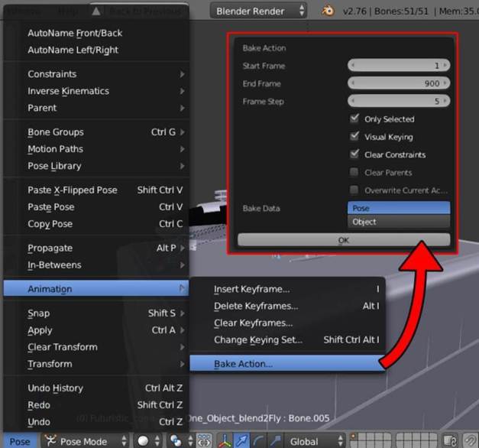
Task: Select Pose as Bake Data
Action: point(399,208)
